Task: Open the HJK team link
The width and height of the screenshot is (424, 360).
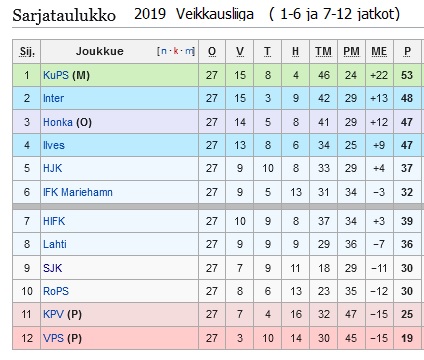Action: click(52, 168)
